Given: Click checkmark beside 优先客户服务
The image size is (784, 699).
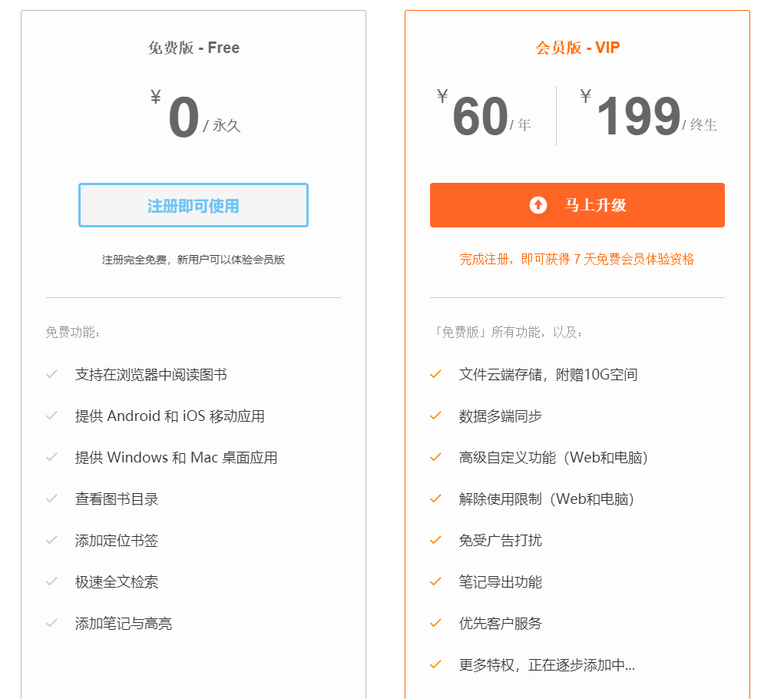Looking at the screenshot, I should [x=436, y=623].
